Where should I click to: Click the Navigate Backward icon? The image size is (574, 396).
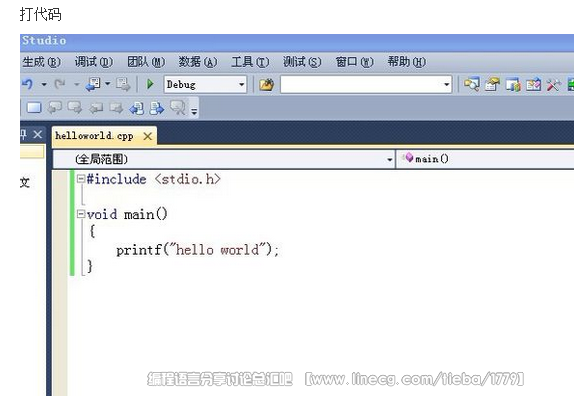coord(93,84)
